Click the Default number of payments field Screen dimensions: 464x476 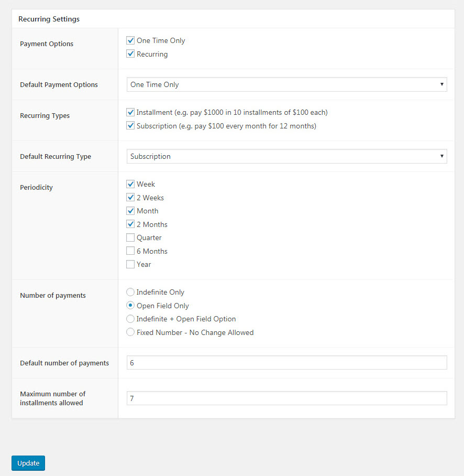click(x=286, y=363)
